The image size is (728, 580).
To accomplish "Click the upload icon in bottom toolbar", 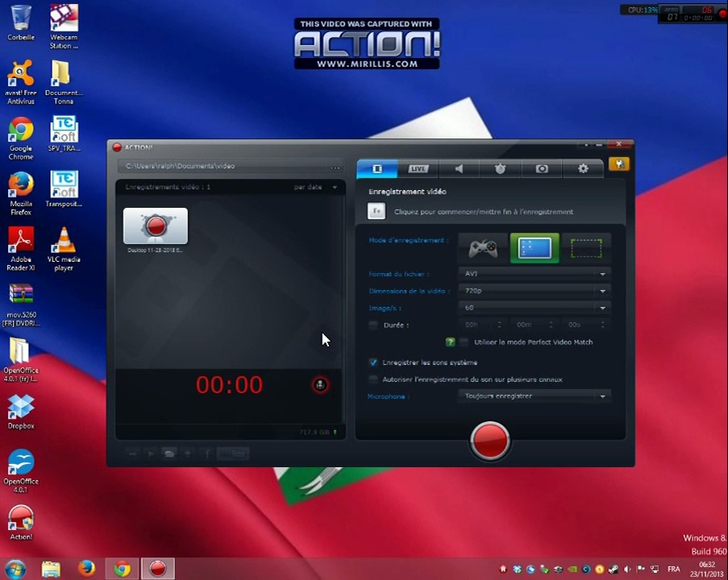I will (188, 454).
